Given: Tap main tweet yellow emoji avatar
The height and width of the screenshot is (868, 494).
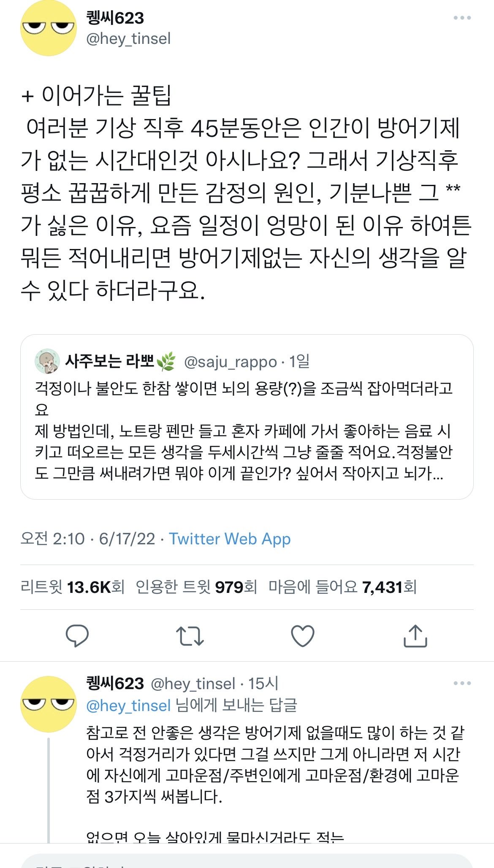Looking at the screenshot, I should [48, 28].
